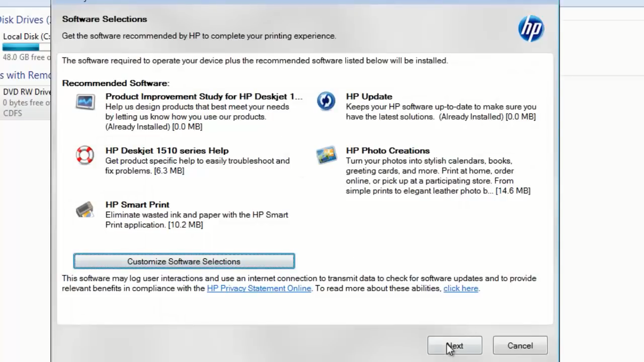Proceed with the Next button
Screen dimensions: 644x362
(x=455, y=345)
